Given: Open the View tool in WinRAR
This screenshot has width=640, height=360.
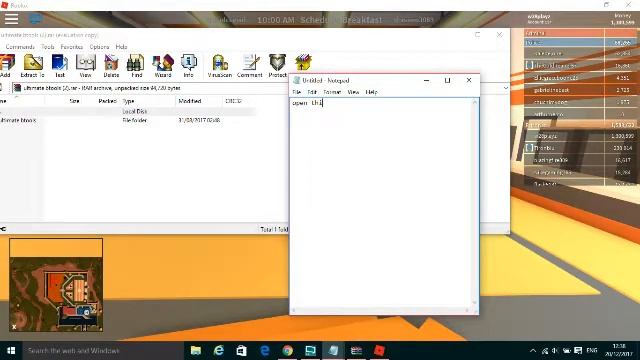Looking at the screenshot, I should point(85,66).
